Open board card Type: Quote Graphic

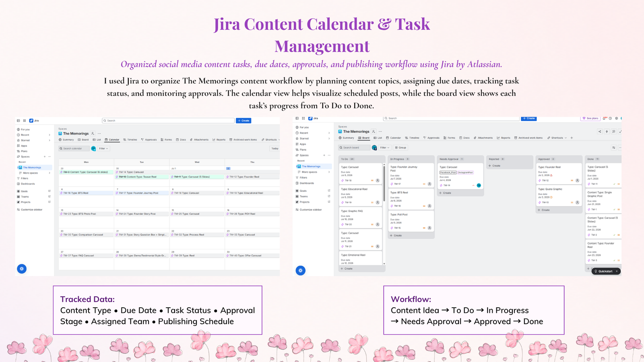[559, 196]
